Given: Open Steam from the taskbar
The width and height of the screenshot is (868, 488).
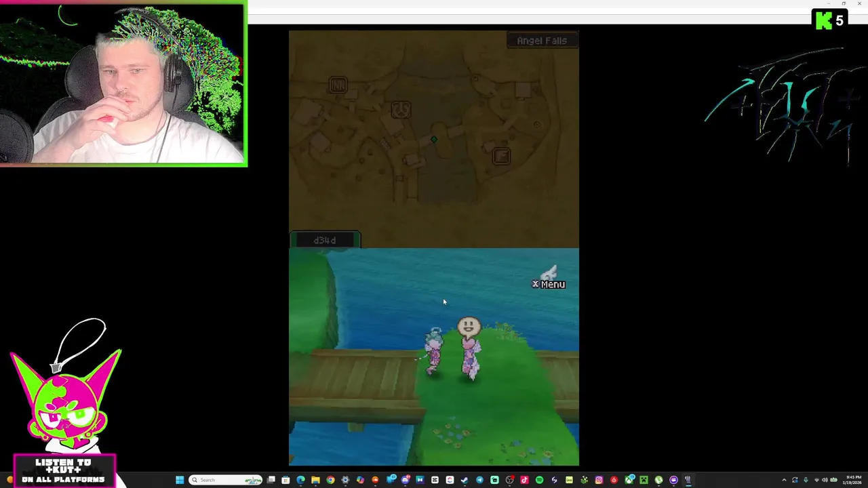Looking at the screenshot, I should (x=465, y=480).
